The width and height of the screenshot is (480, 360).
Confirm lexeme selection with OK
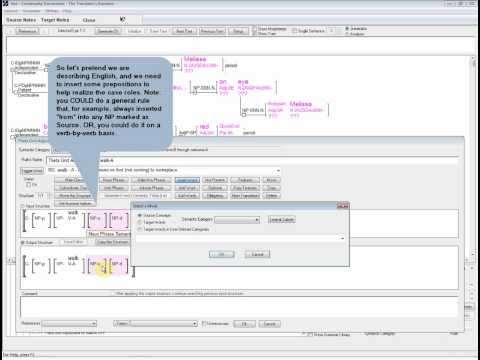(222, 254)
